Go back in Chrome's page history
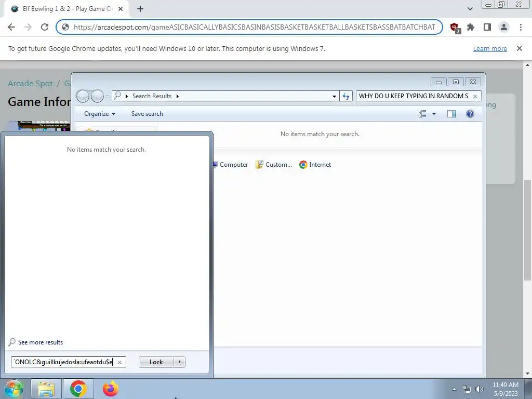The width and height of the screenshot is (532, 399). (11, 27)
